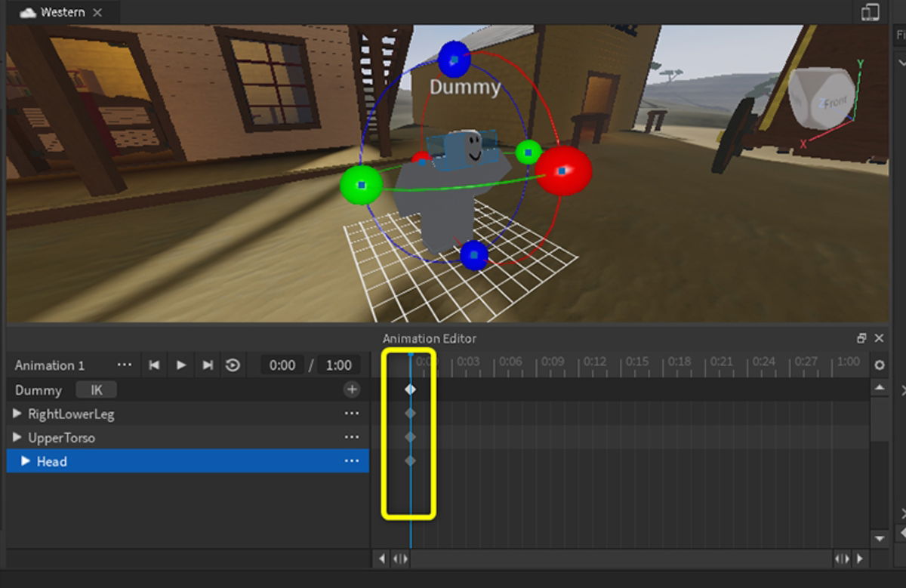Skip to the last animation frame
Viewport: 906px width, 588px height.
tap(207, 365)
